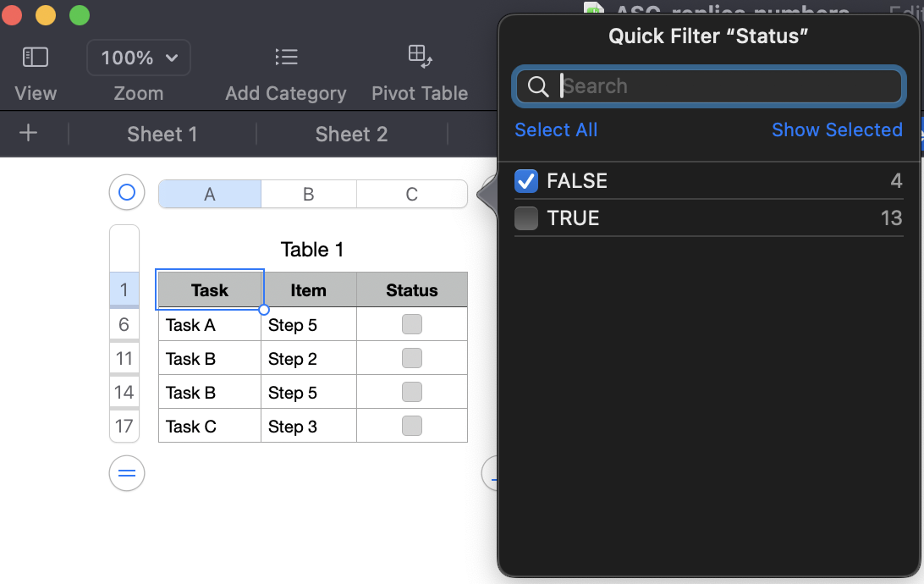Screen dimensions: 924x584
Task: Uncheck the FALSE filter checkbox
Action: pos(526,181)
